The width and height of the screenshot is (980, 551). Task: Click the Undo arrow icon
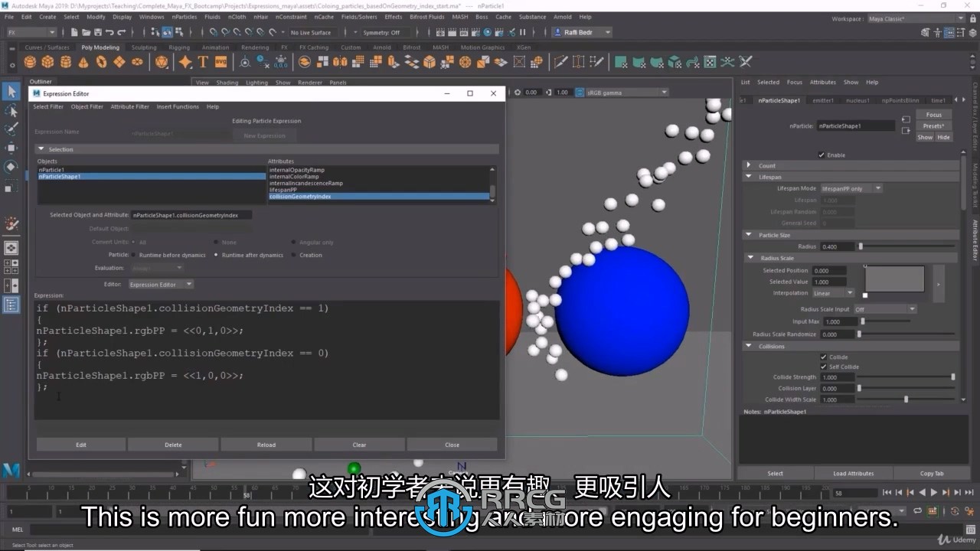click(x=109, y=32)
